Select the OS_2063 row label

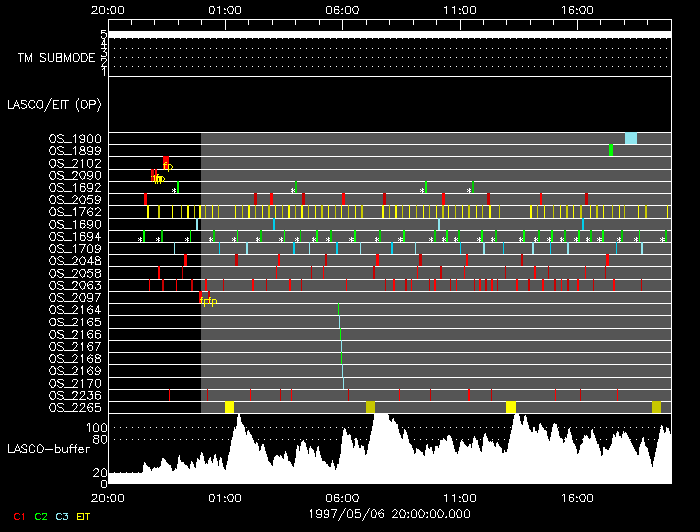[75, 285]
